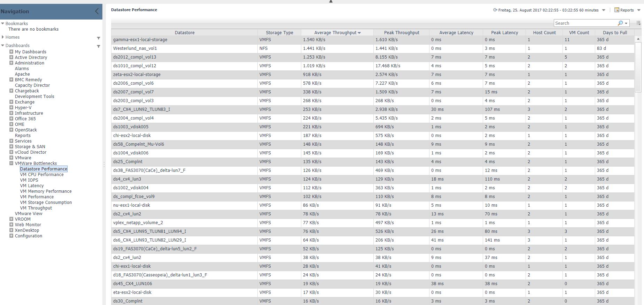Image resolution: width=644 pixels, height=305 pixels.
Task: Collapse VMWare Bottlenecks node
Action: [x=11, y=163]
